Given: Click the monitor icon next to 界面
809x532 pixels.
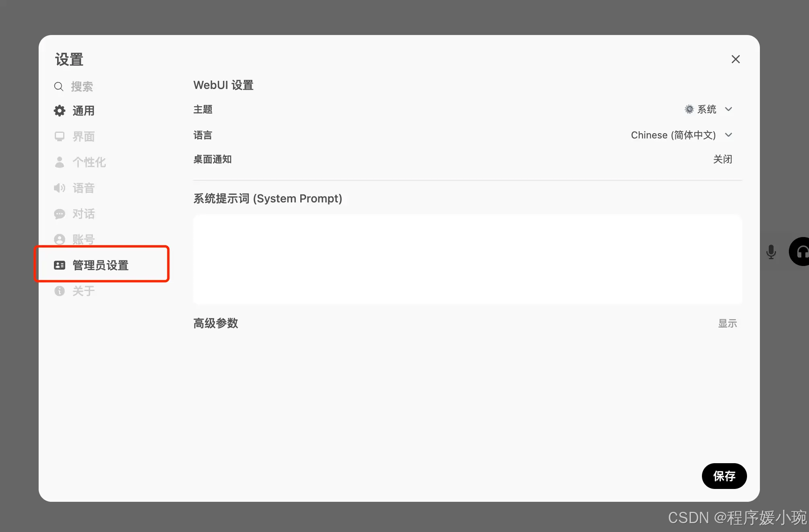Looking at the screenshot, I should [x=60, y=136].
